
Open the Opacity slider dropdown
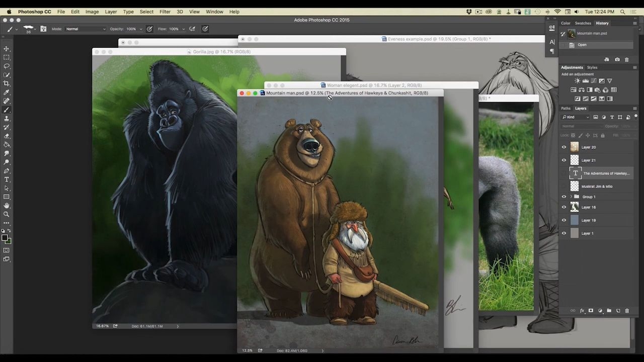tap(141, 29)
